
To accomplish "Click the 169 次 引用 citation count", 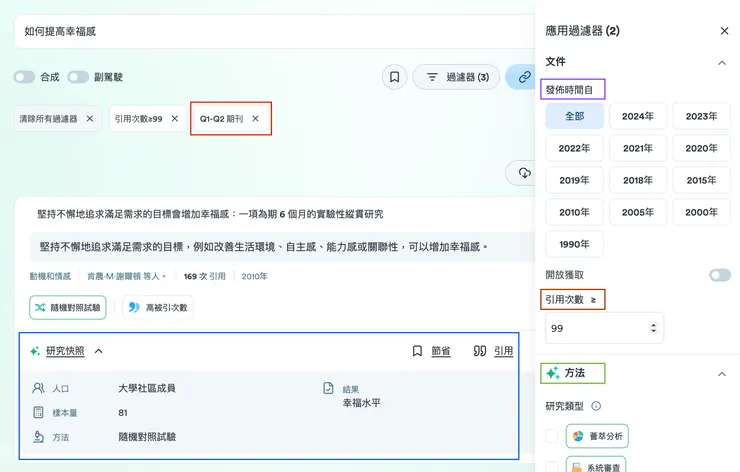I will [204, 277].
